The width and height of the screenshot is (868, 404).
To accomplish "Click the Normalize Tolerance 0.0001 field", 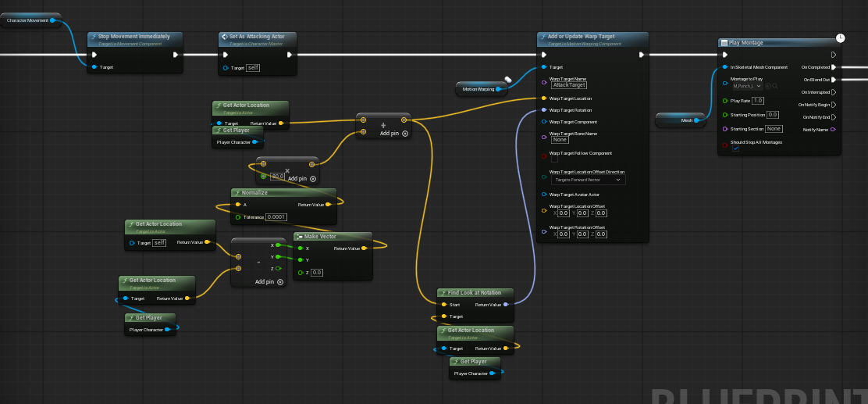I will point(276,216).
